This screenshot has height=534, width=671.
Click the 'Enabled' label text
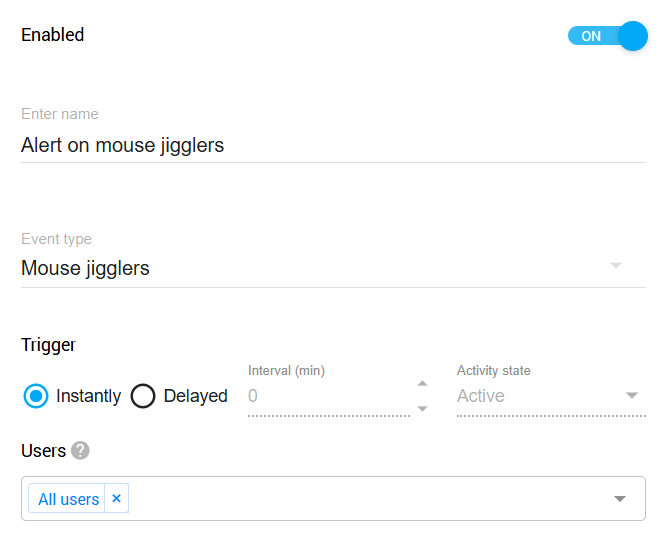[x=53, y=35]
